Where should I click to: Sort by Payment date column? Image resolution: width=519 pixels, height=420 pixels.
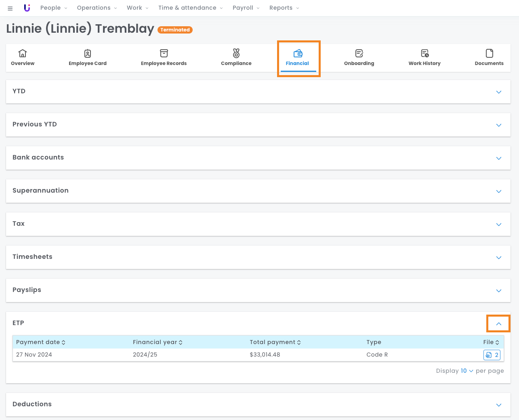click(40, 342)
